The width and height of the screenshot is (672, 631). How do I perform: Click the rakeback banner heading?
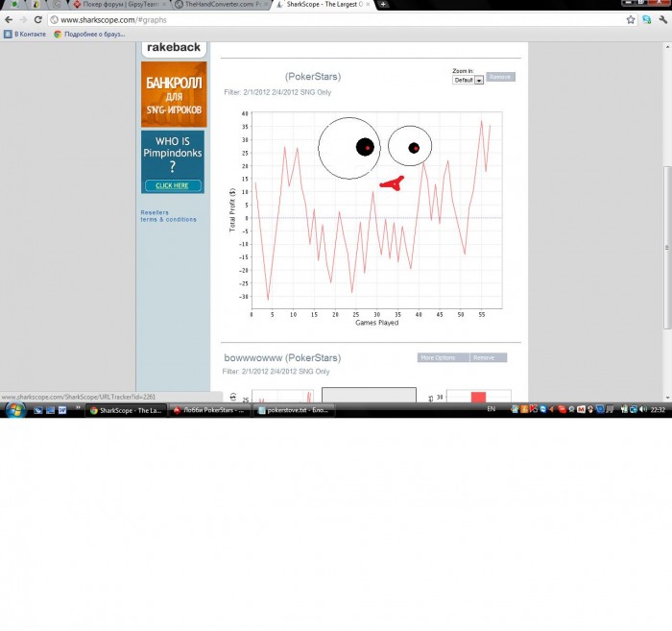(174, 48)
